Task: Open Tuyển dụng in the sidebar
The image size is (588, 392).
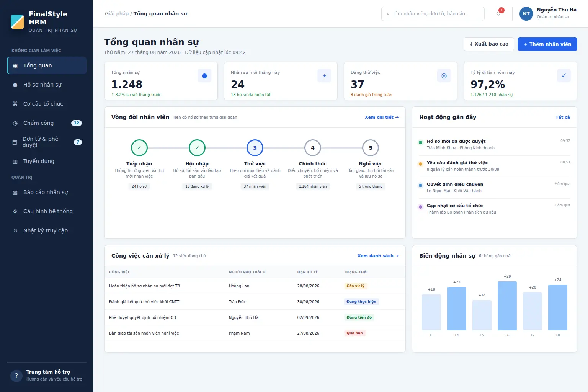Action: (47, 161)
